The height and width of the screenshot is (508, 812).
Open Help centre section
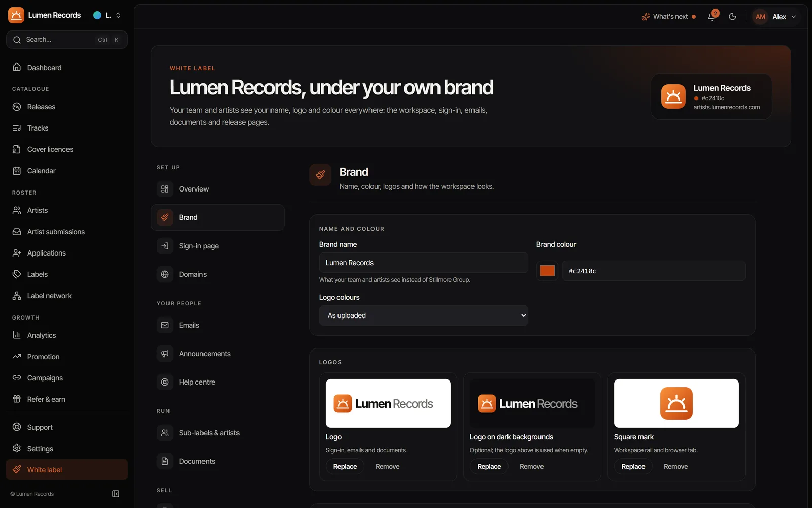218,382
